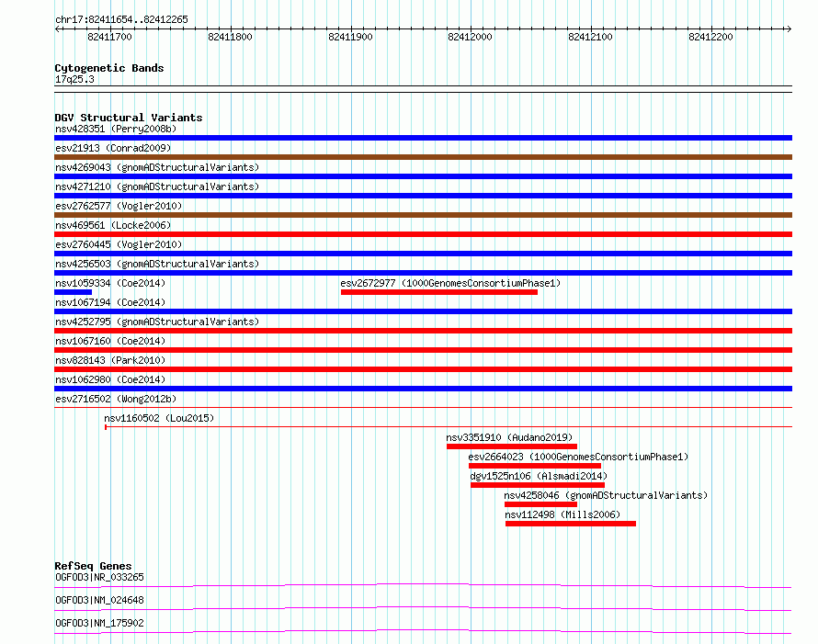Open variant nsv4256503 (gnomADStructuralVariants)
This screenshot has height=644, width=818.
point(157,264)
